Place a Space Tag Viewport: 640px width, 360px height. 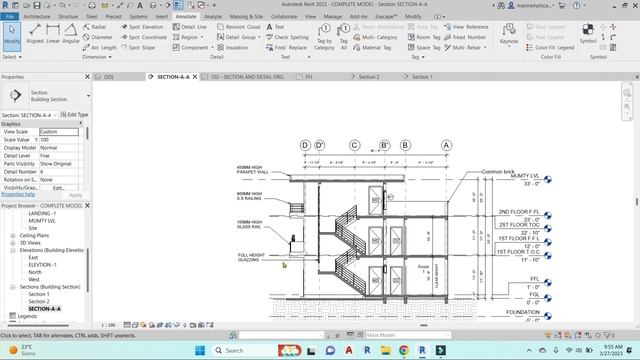click(424, 47)
